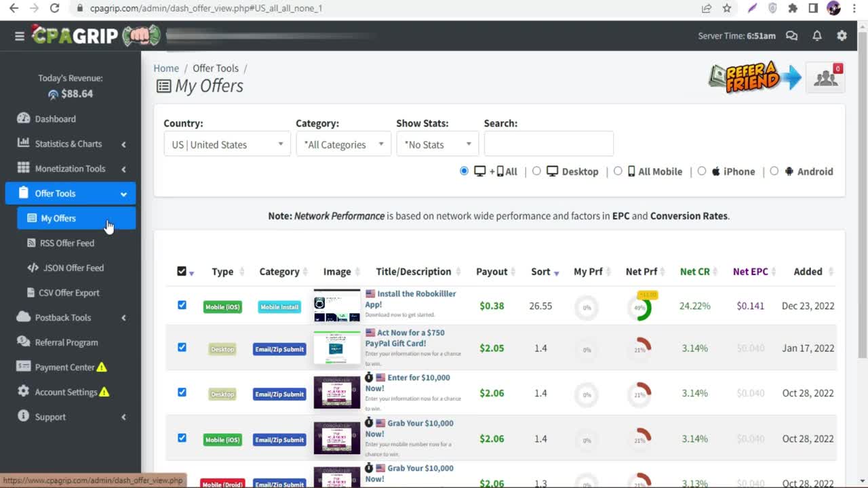This screenshot has height=488, width=868.
Task: Open the browser profile avatar
Action: 834,8
